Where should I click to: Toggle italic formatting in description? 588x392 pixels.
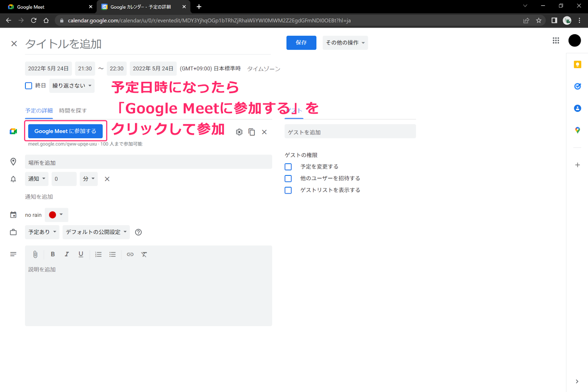coord(67,254)
